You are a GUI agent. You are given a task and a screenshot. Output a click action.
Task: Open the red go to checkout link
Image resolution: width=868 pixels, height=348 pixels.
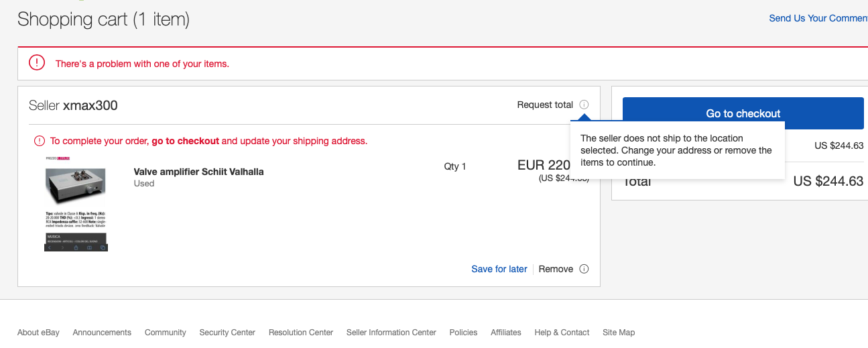click(x=185, y=141)
